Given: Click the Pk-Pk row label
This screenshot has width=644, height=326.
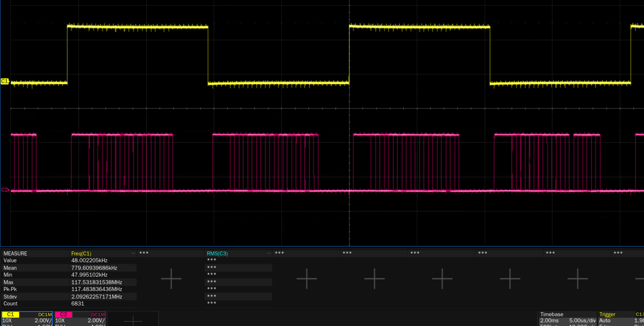Looking at the screenshot, I should click(x=10, y=289).
